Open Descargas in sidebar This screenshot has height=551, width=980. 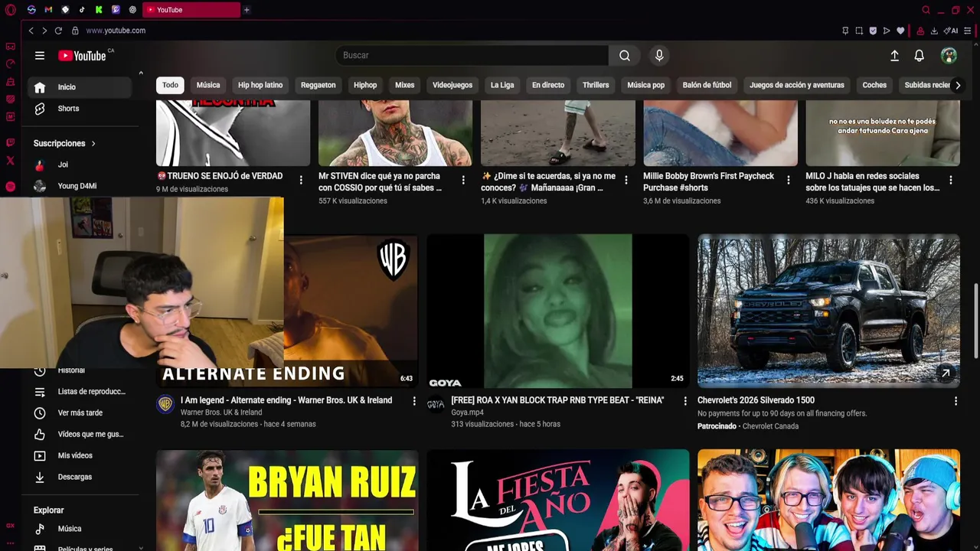click(x=80, y=477)
